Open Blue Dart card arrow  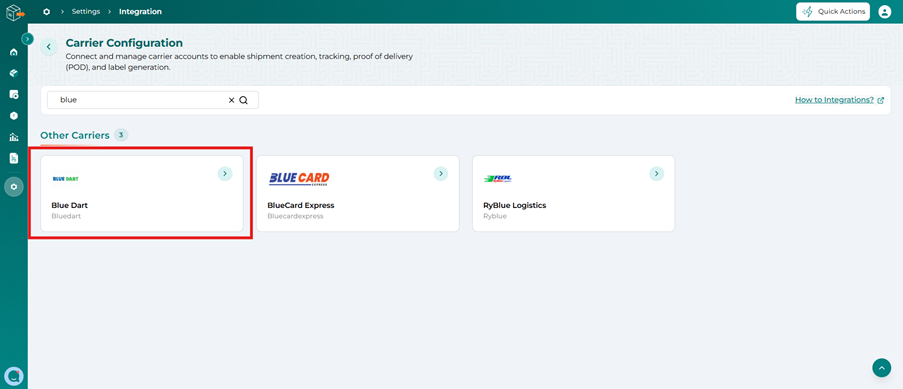coord(225,173)
